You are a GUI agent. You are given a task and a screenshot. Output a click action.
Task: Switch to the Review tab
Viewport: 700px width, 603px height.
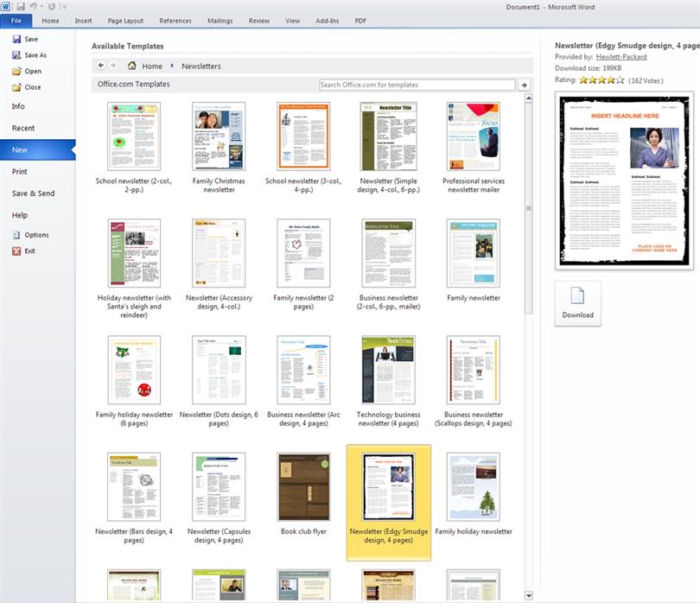pos(259,21)
